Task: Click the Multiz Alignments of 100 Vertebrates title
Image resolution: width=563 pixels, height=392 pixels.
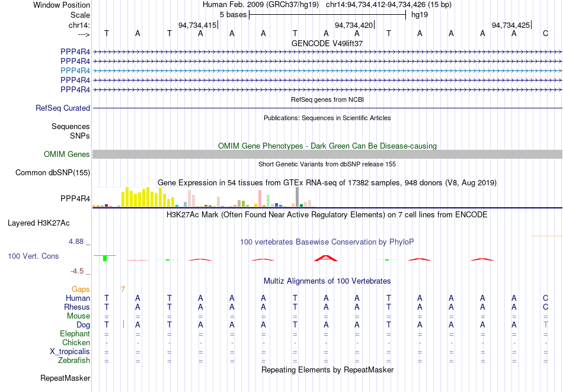Action: (327, 281)
